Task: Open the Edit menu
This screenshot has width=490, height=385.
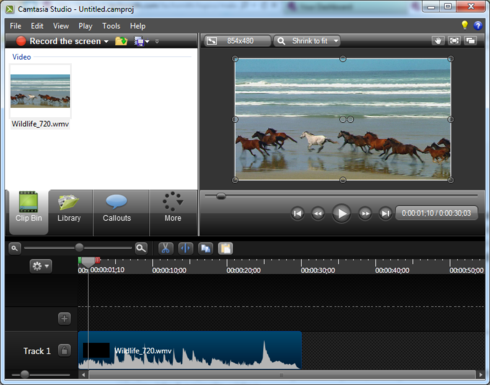Action: tap(37, 26)
